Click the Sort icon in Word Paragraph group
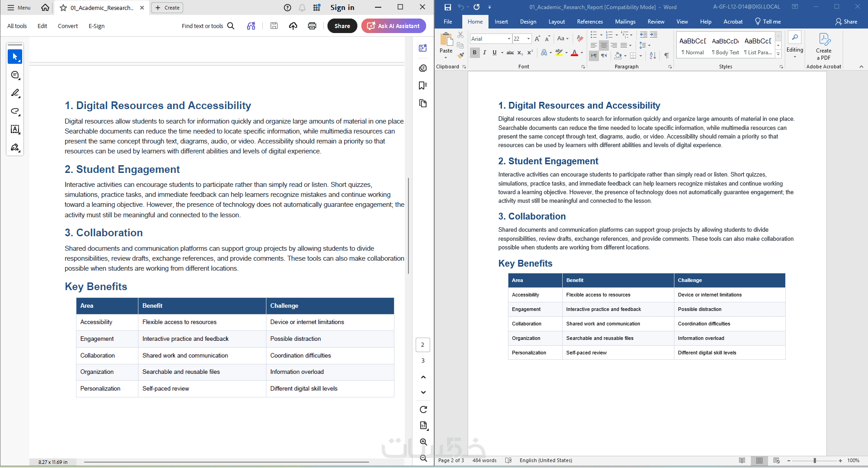Screen dimensions: 868x468 [x=653, y=55]
